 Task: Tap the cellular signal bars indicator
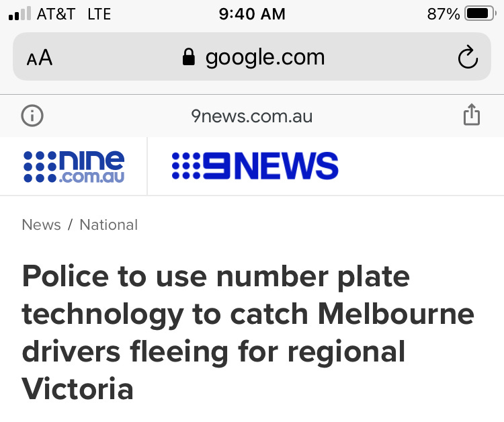[x=20, y=13]
